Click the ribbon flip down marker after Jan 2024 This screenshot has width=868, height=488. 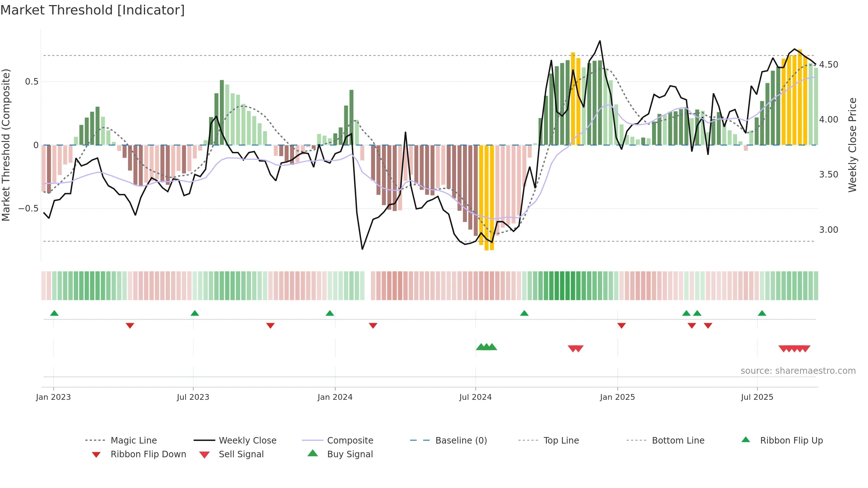(x=373, y=326)
